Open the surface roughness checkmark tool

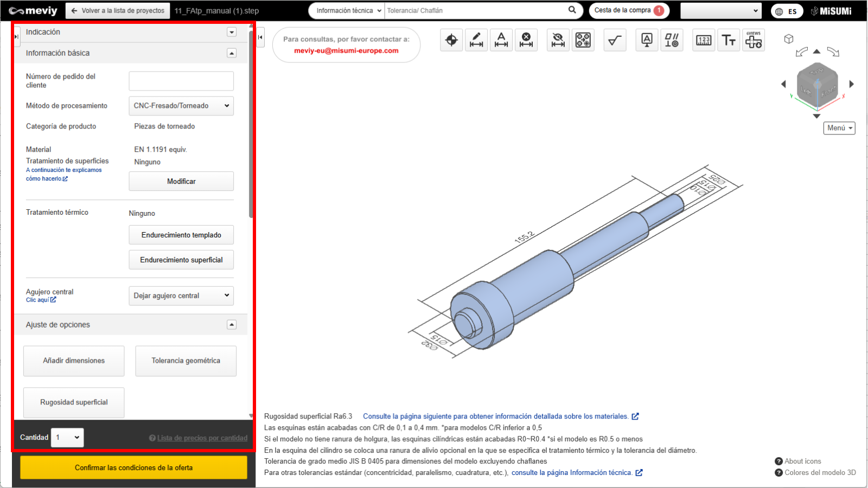point(615,40)
